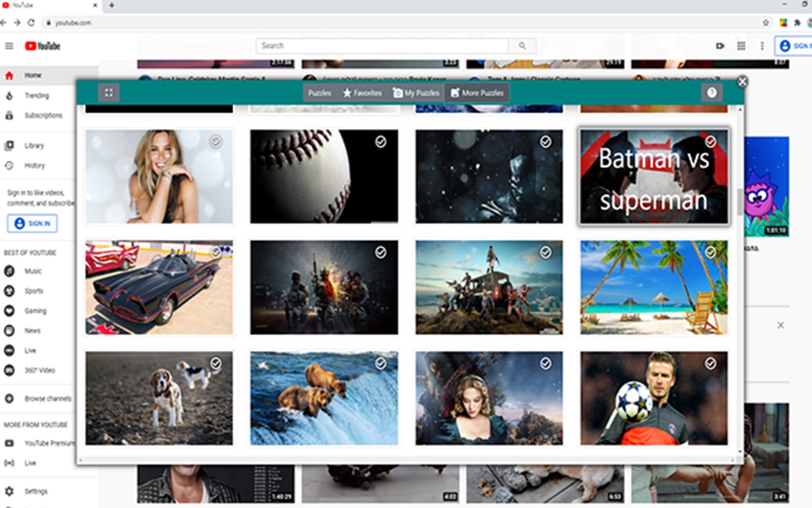
Task: Open the YouTube settings three-dot menu
Action: pos(762,46)
